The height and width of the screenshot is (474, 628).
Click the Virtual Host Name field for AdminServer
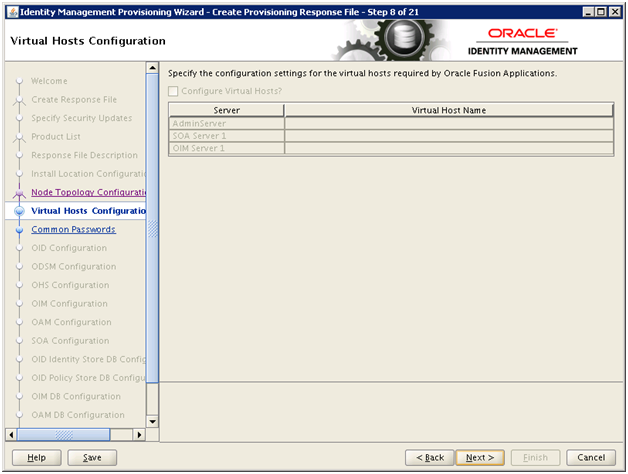pos(449,123)
